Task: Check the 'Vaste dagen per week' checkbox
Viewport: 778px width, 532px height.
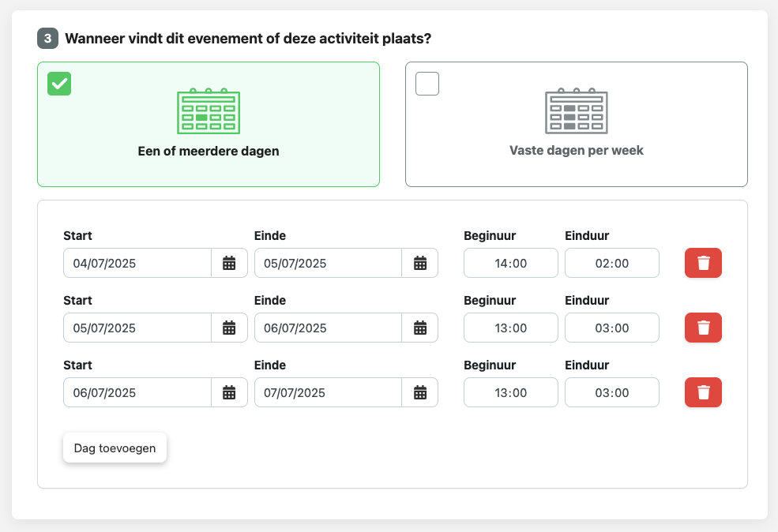Action: (427, 84)
